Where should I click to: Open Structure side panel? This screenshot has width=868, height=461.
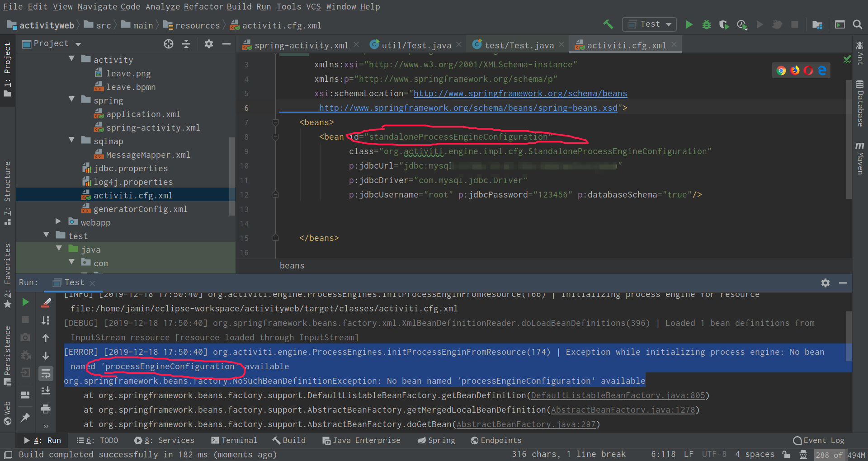click(x=7, y=193)
